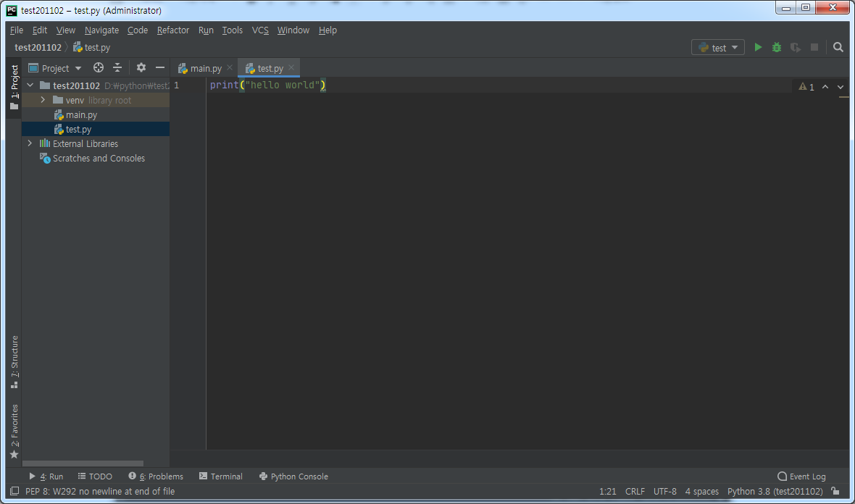Open the 1: Project side tool window

coord(14,87)
